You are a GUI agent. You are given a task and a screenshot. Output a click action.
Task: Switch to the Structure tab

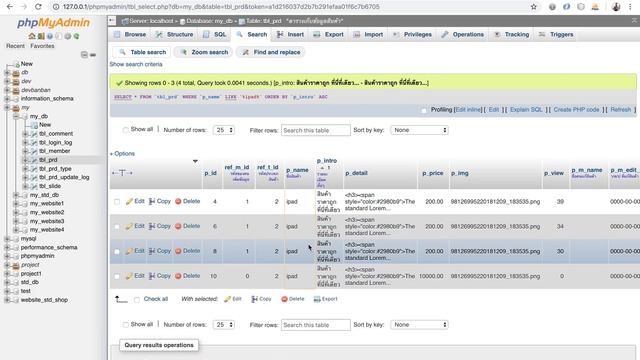pyautogui.click(x=174, y=35)
